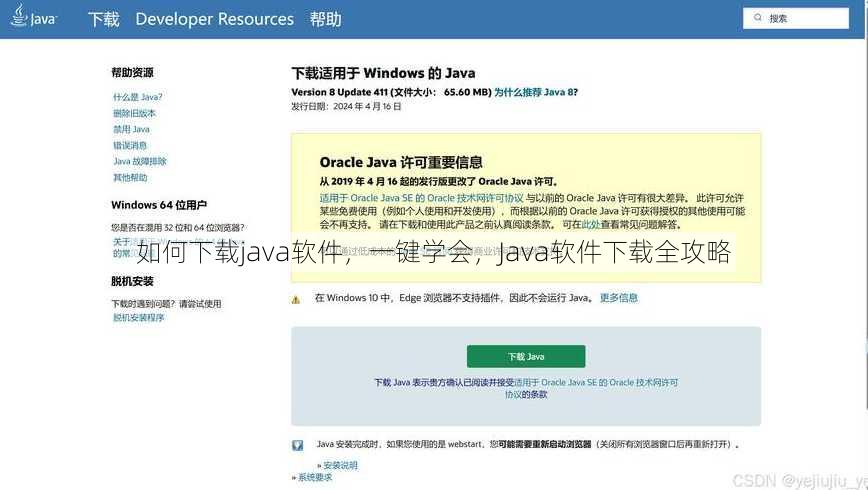
Task: Open the 删除旧版本 link
Action: pyautogui.click(x=135, y=113)
